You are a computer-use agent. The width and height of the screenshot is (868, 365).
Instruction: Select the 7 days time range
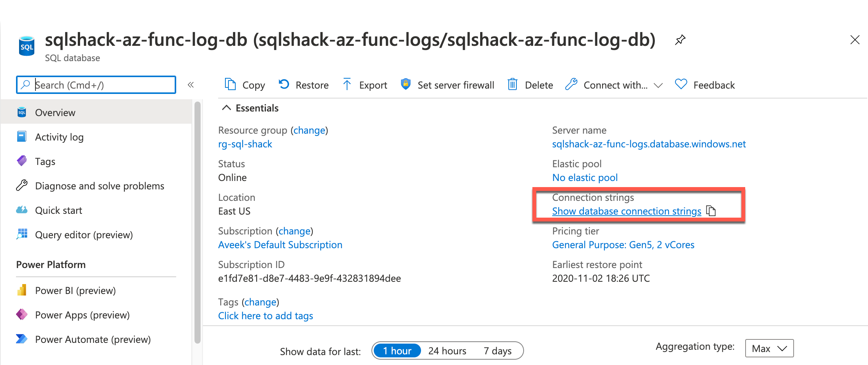497,350
